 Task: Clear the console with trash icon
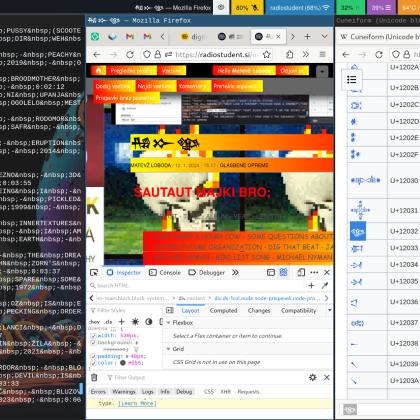[x=94, y=377]
